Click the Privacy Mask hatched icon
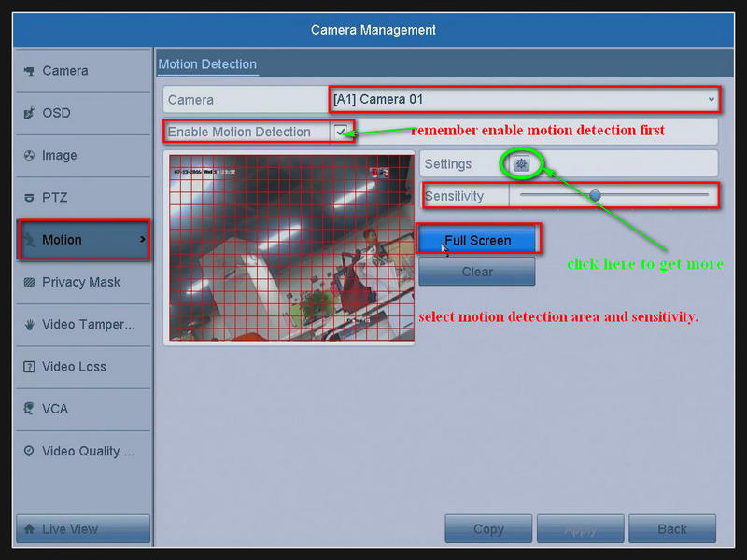 (x=30, y=282)
